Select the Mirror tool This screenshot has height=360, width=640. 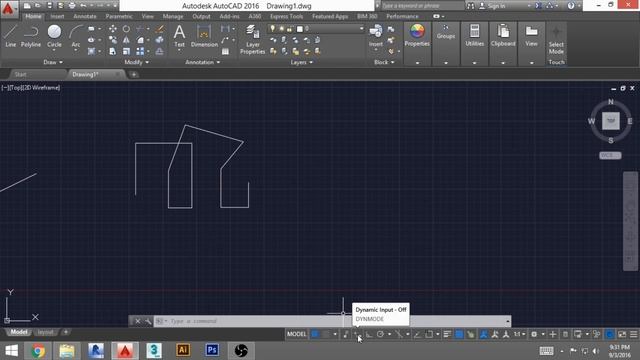coord(127,40)
